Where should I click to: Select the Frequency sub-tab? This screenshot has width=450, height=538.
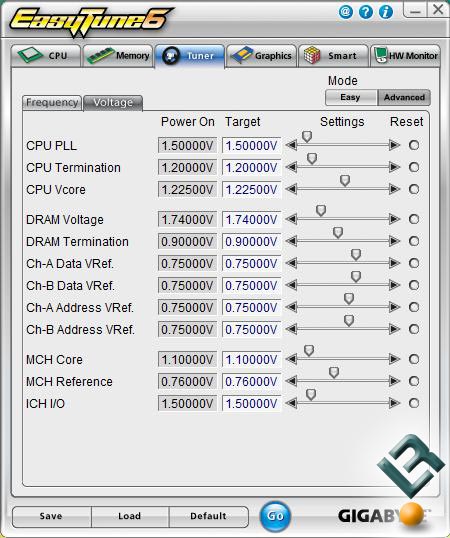pyautogui.click(x=52, y=103)
